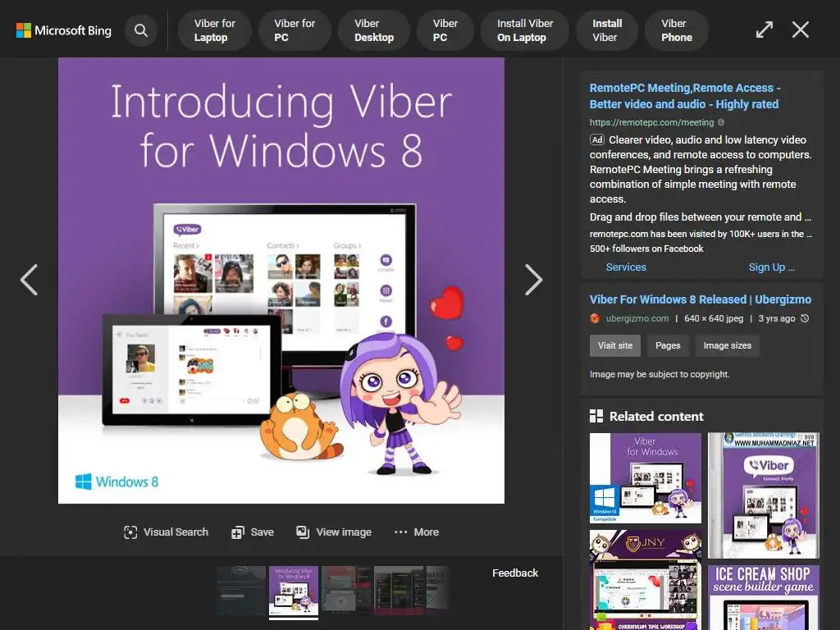Start Visual Search on the image
The height and width of the screenshot is (630, 840).
pos(166,532)
